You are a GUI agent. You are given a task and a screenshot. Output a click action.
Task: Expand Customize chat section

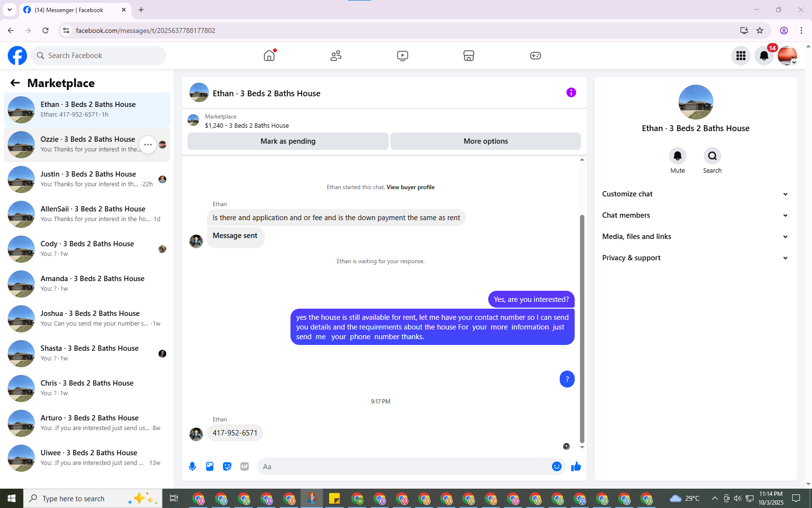696,194
